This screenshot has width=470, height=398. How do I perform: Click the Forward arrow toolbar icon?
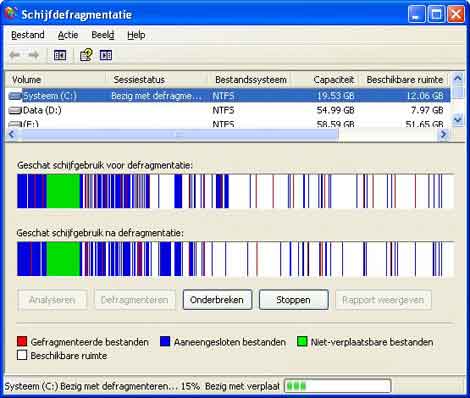pyautogui.click(x=33, y=55)
